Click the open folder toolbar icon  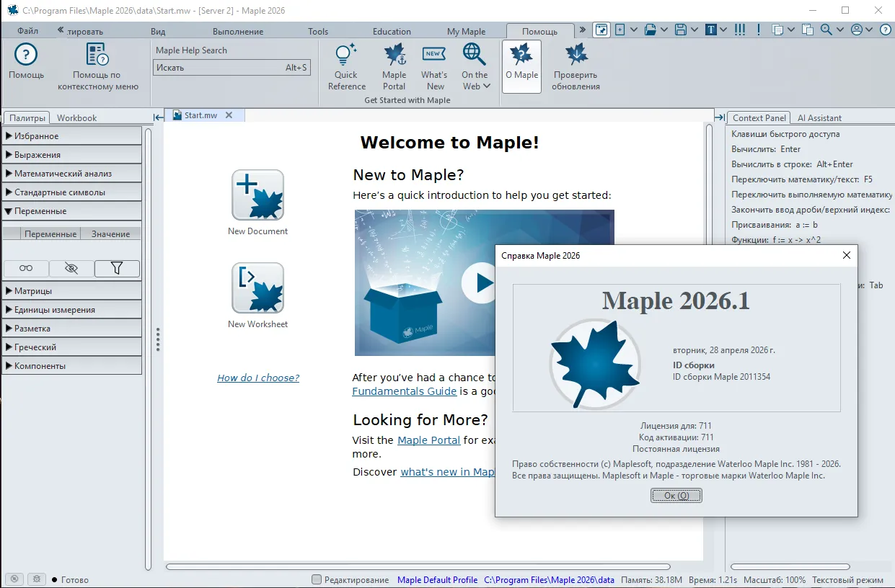coord(650,30)
